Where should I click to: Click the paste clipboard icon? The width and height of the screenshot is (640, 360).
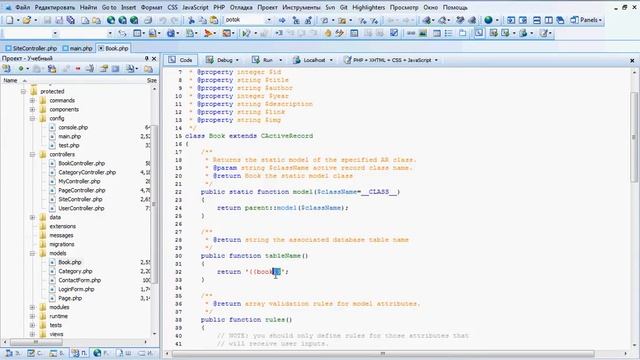pyautogui.click(x=214, y=20)
